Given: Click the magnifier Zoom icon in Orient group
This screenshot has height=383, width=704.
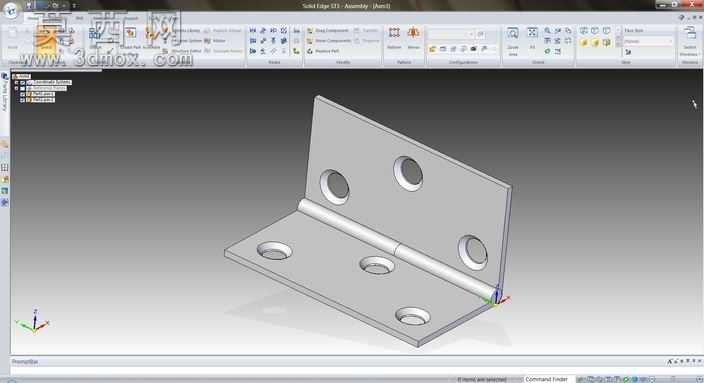Looking at the screenshot, I should [547, 31].
